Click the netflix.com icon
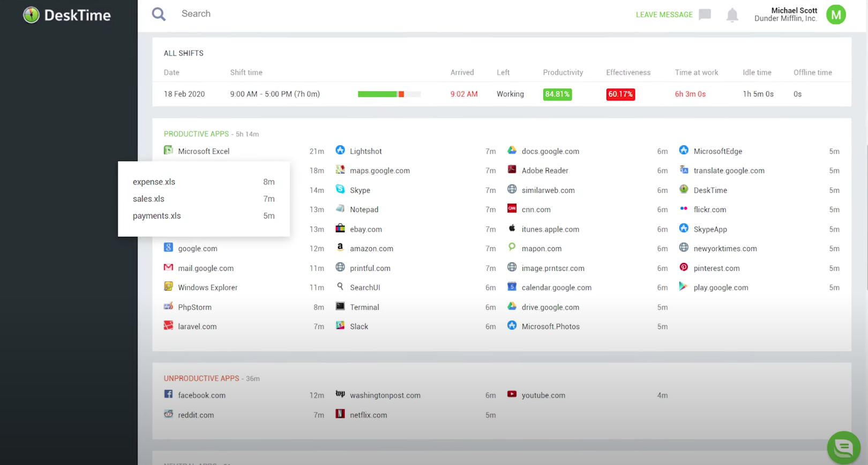The width and height of the screenshot is (868, 465). [x=340, y=414]
